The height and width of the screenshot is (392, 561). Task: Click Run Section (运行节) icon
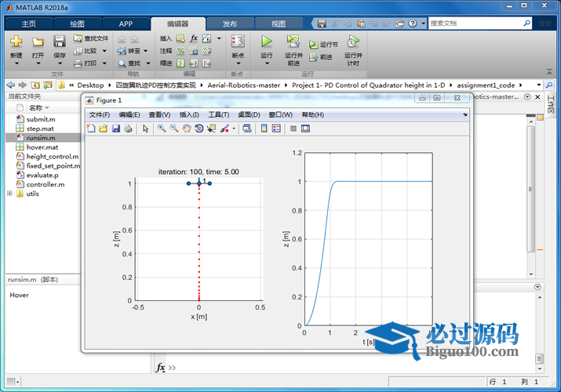[x=313, y=45]
